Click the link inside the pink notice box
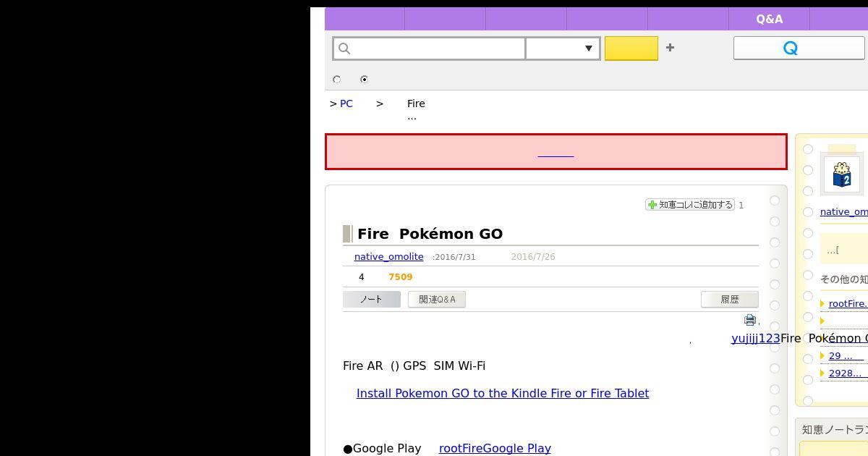Screen dimensions: 868x456 point(556,152)
